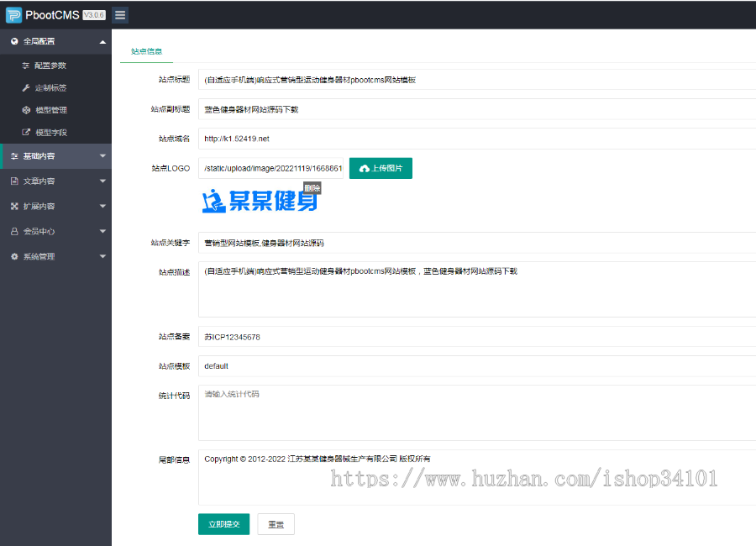This screenshot has height=546, width=756.
Task: Expand the 扩展内容 menu arrow
Action: coord(102,207)
